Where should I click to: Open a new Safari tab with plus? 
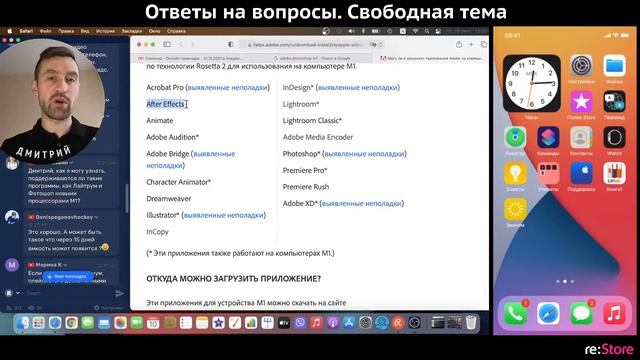click(x=471, y=44)
